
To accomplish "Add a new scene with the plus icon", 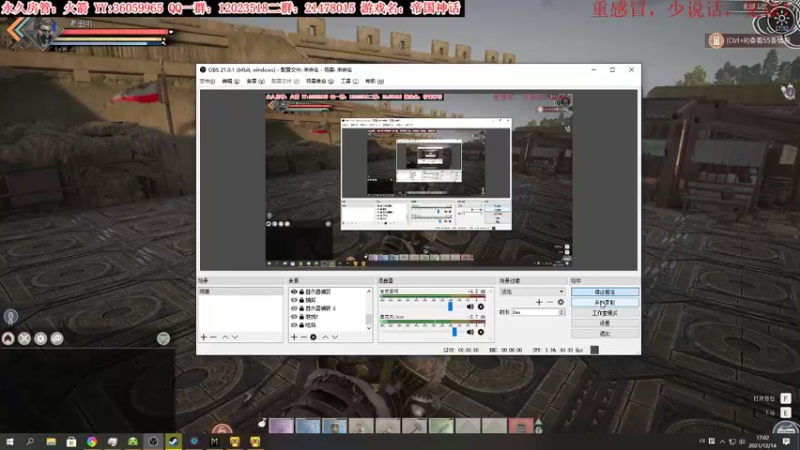I will 204,337.
